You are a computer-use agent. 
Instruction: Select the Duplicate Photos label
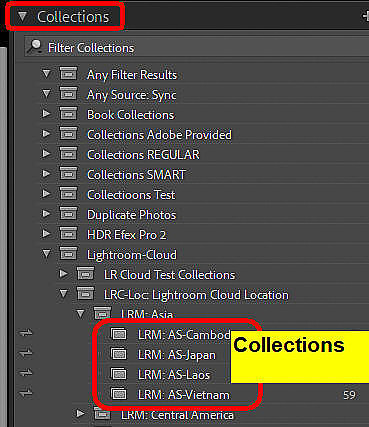click(x=131, y=215)
